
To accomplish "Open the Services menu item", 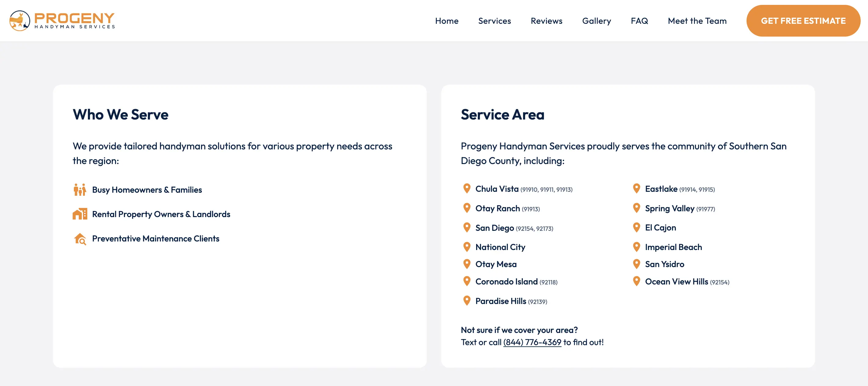I will pyautogui.click(x=494, y=21).
